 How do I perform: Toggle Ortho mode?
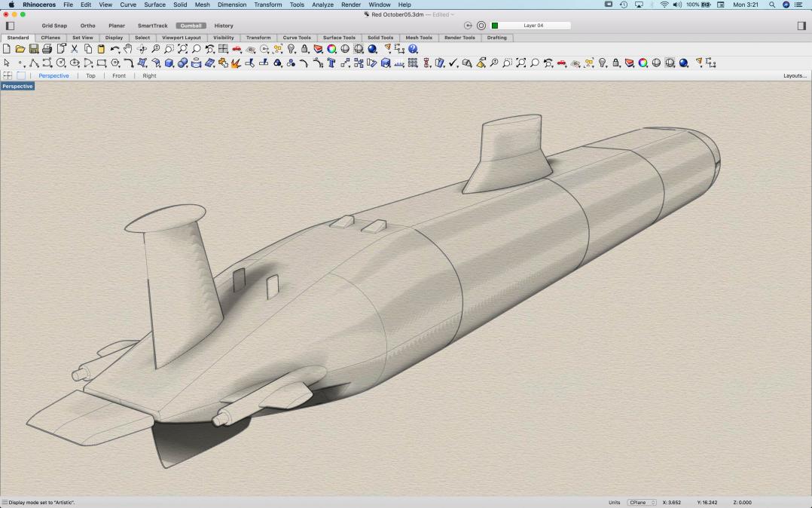87,26
